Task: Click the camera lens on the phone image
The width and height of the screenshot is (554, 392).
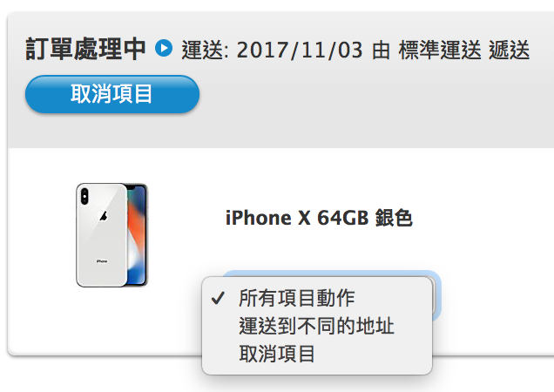Action: 84,196
